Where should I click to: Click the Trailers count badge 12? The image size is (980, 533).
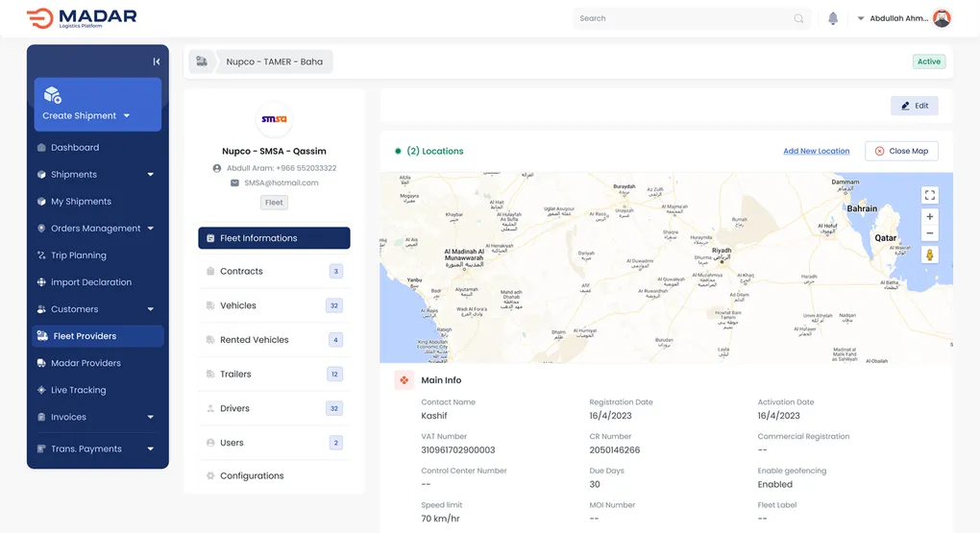point(334,375)
